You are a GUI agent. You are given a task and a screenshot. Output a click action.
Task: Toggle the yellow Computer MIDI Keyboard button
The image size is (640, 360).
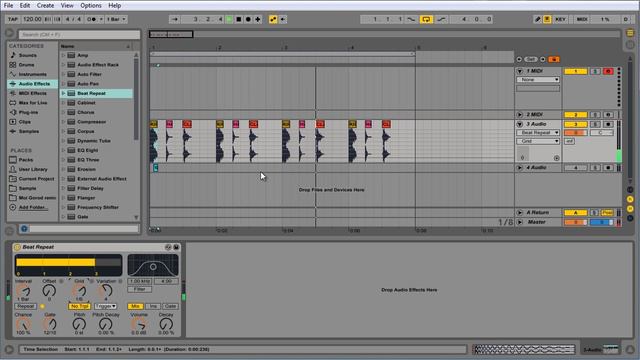point(547,19)
